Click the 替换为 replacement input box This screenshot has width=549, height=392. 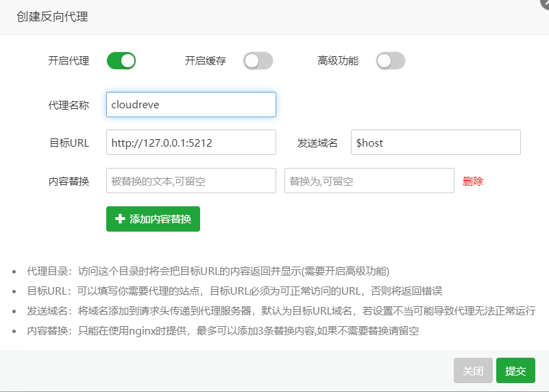[369, 181]
